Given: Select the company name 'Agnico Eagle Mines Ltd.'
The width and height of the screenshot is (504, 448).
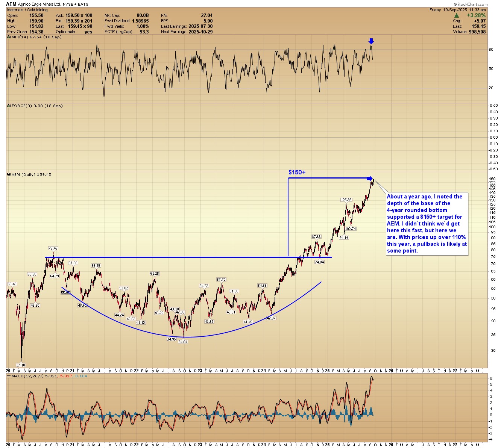Looking at the screenshot, I should 39,5.
